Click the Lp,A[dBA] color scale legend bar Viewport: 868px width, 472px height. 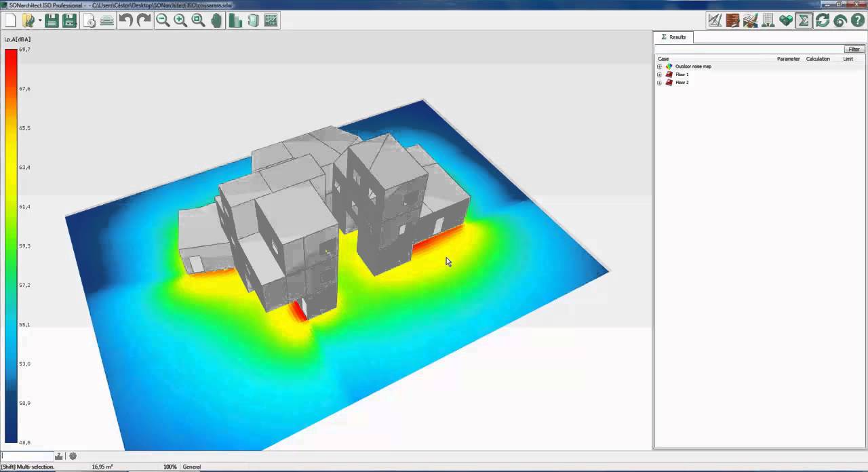pyautogui.click(x=11, y=245)
